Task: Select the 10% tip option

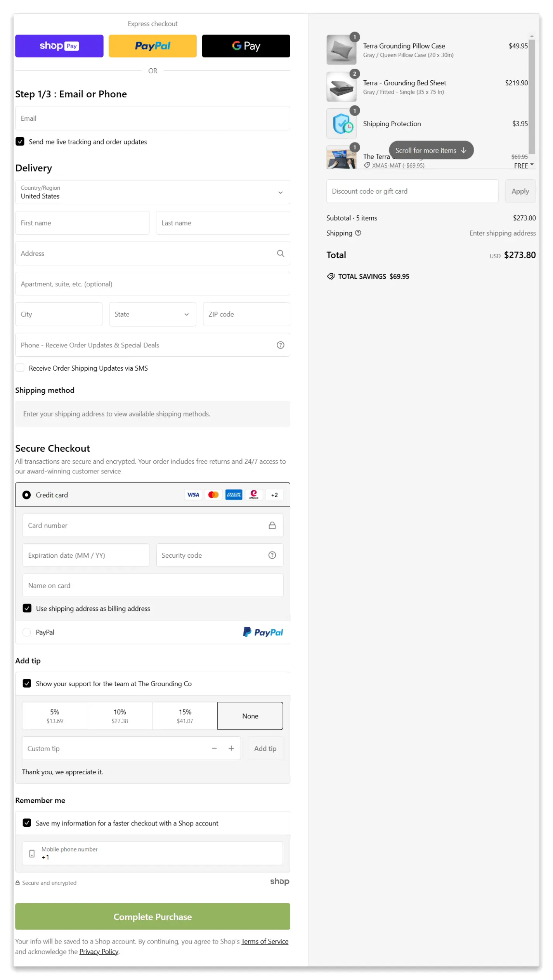Action: point(120,716)
